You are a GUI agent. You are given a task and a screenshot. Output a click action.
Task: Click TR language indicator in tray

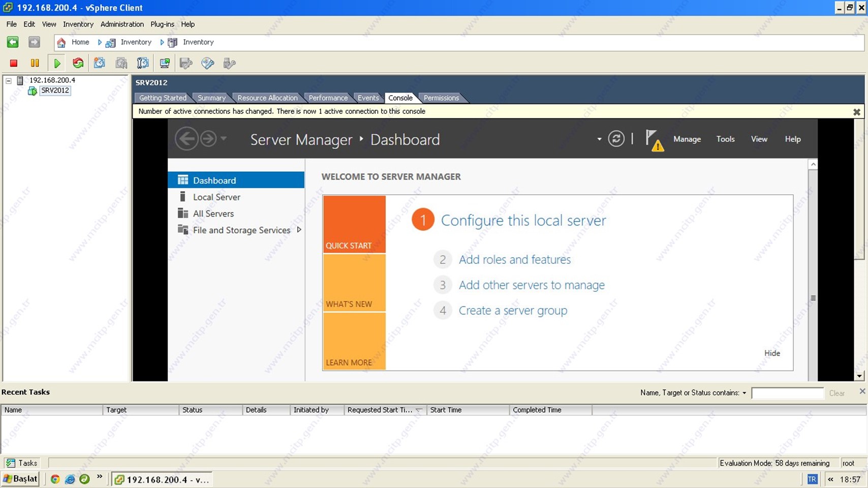[x=812, y=479]
